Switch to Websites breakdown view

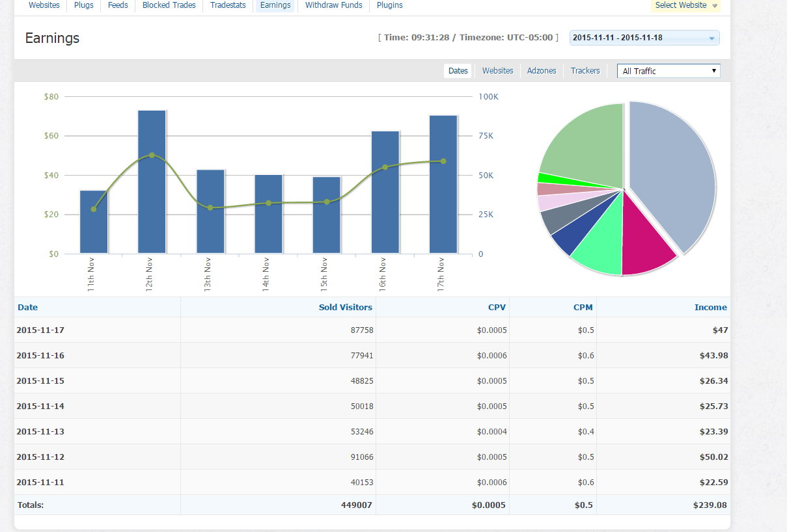(497, 71)
